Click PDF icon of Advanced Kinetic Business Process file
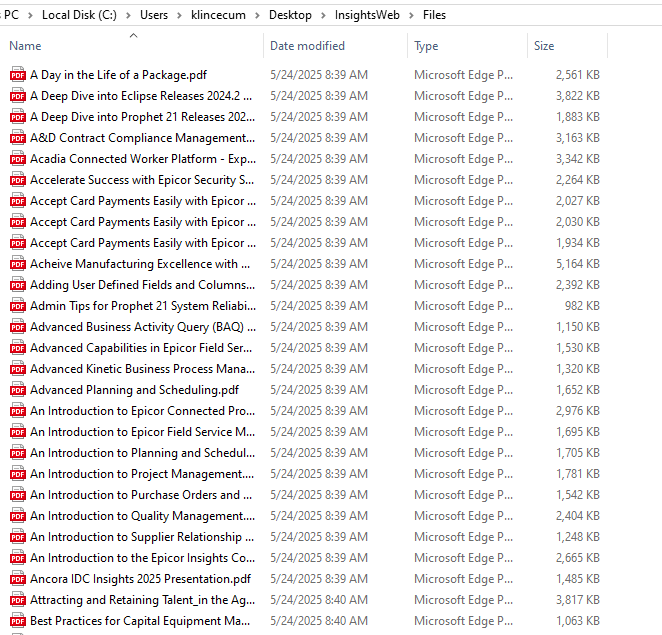 coord(18,369)
